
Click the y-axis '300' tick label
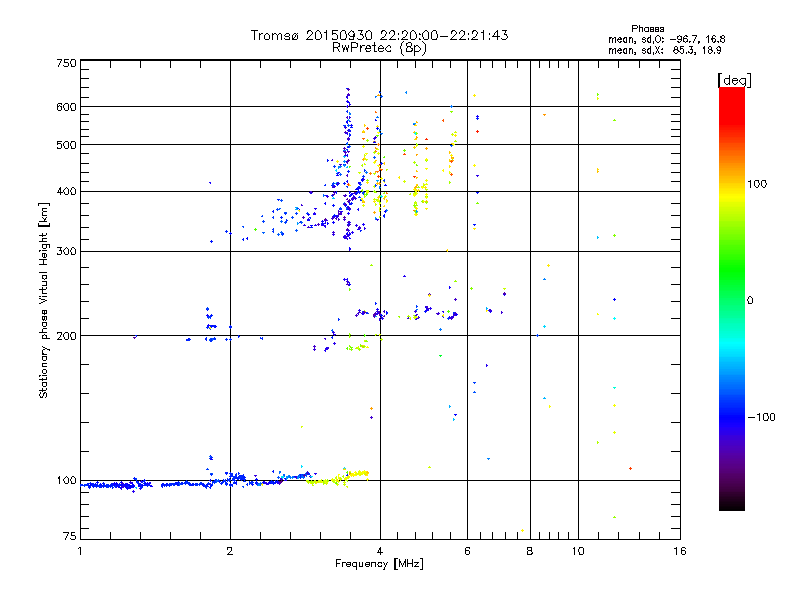(66, 252)
